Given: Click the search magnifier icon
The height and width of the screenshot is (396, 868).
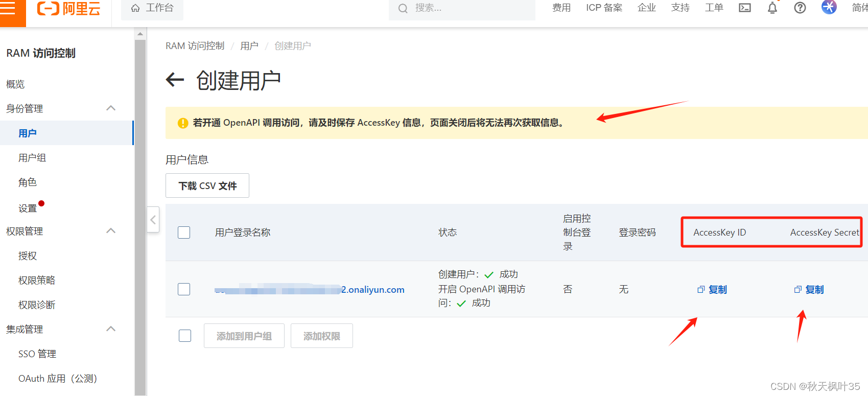Looking at the screenshot, I should pyautogui.click(x=403, y=8).
